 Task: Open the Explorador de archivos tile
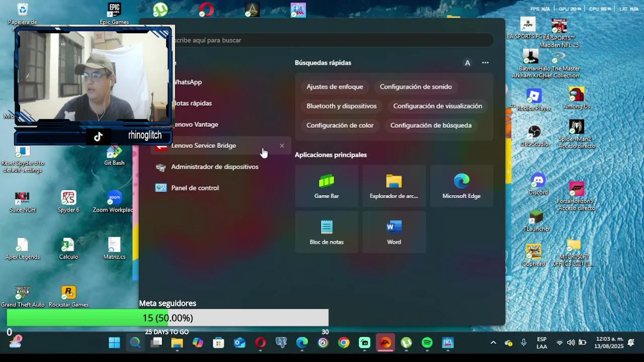coord(394,186)
